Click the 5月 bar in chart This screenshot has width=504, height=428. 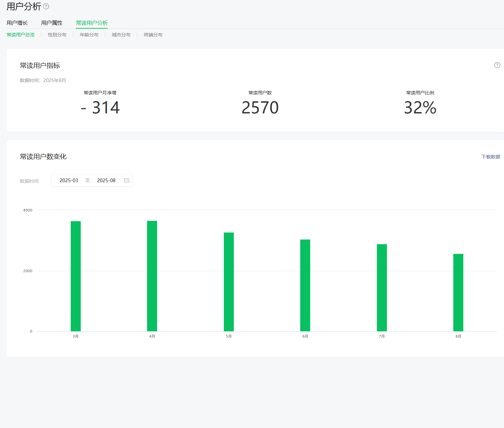229,282
